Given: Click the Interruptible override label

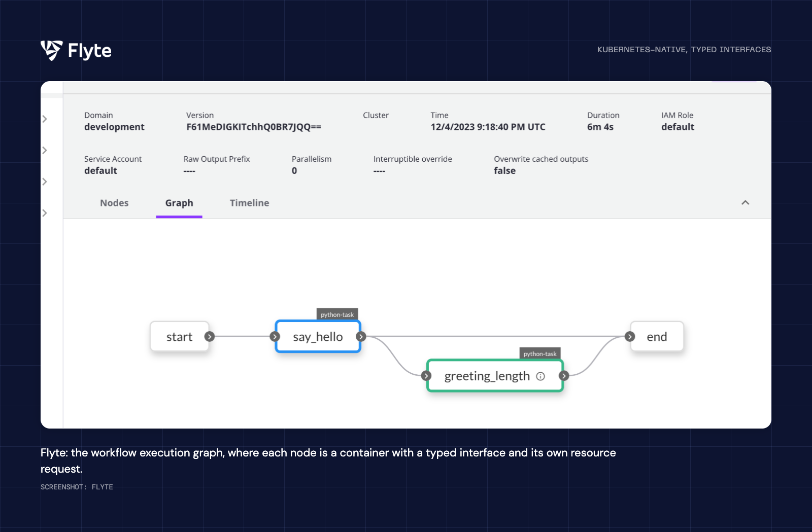Looking at the screenshot, I should [x=413, y=159].
